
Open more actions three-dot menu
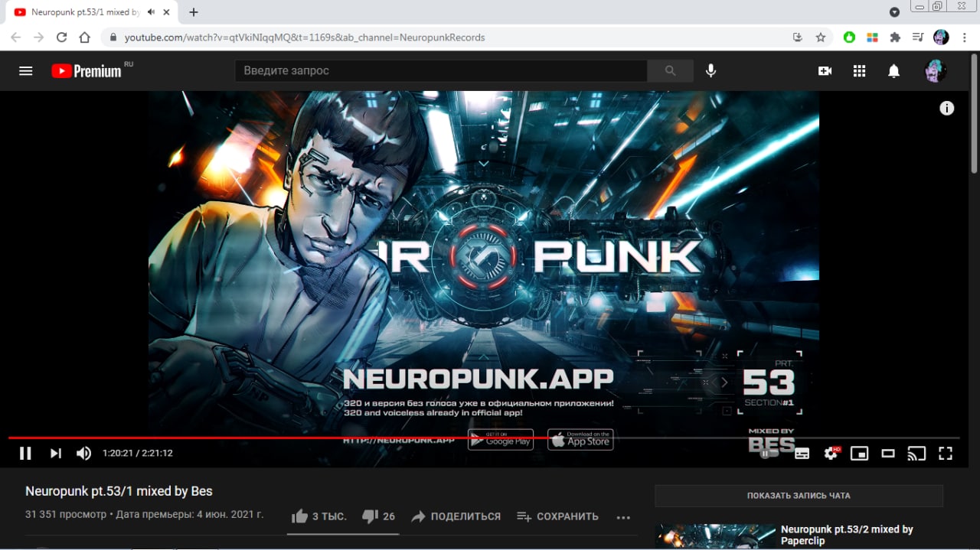623,517
